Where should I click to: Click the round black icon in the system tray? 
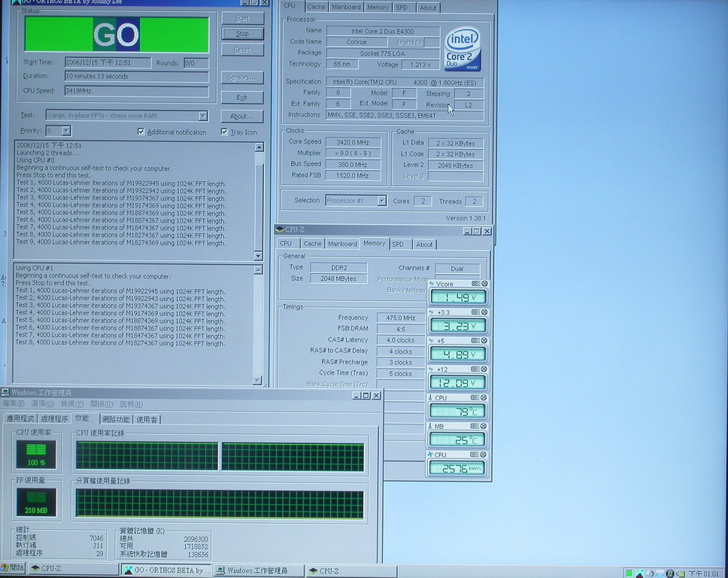click(x=670, y=573)
